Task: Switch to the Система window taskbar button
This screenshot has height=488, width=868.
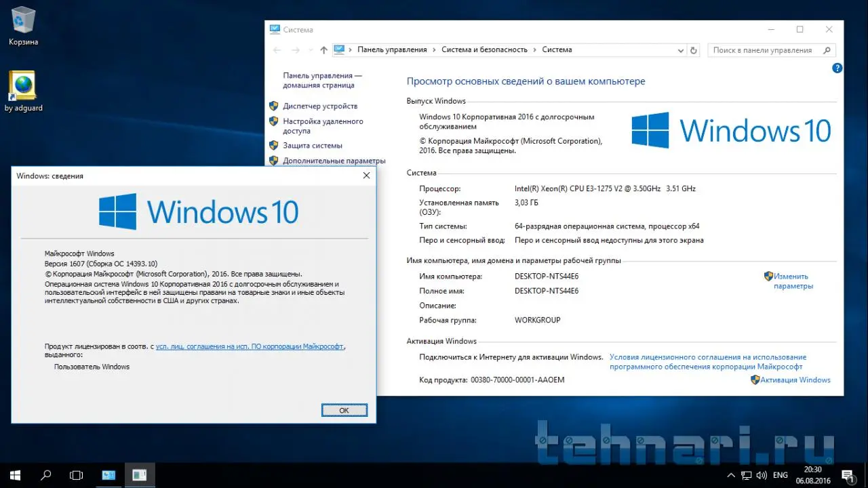Action: [108, 475]
